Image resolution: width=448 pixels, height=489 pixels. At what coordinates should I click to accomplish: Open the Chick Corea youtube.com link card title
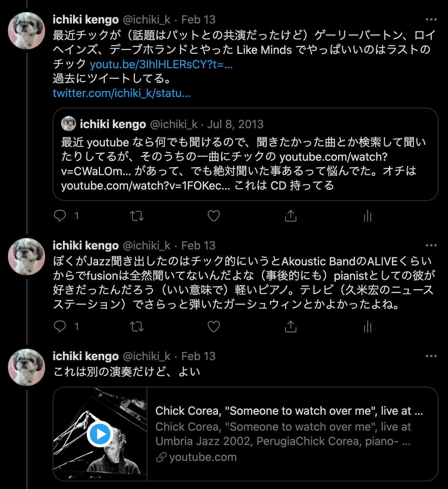(289, 411)
